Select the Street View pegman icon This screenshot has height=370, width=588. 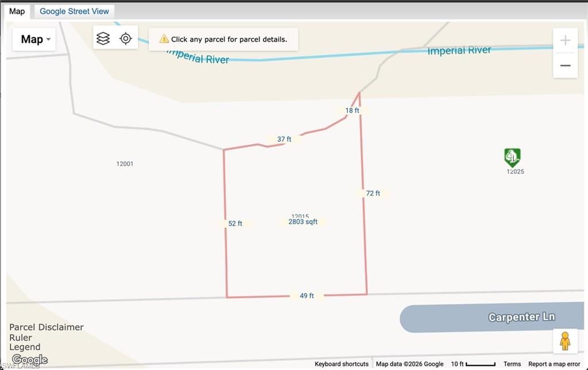coord(565,341)
